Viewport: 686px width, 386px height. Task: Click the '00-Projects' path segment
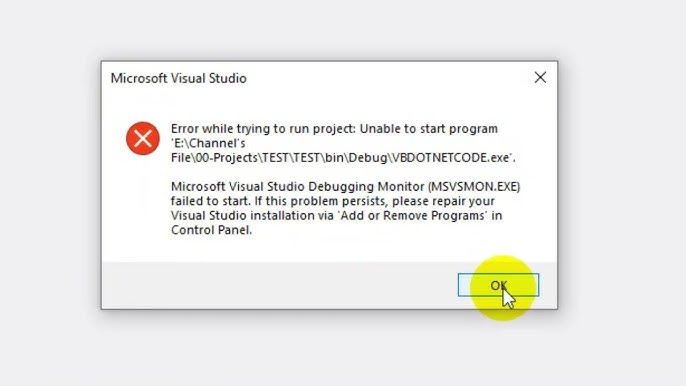pyautogui.click(x=227, y=158)
